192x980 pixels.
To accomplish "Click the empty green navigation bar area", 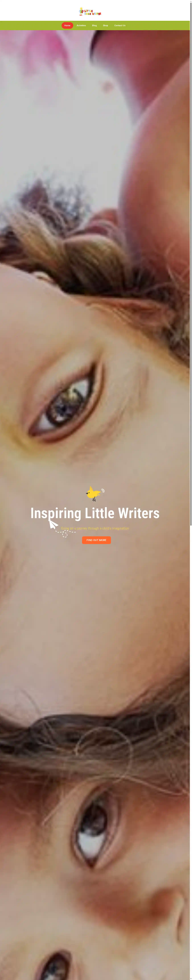I will pos(30,25).
